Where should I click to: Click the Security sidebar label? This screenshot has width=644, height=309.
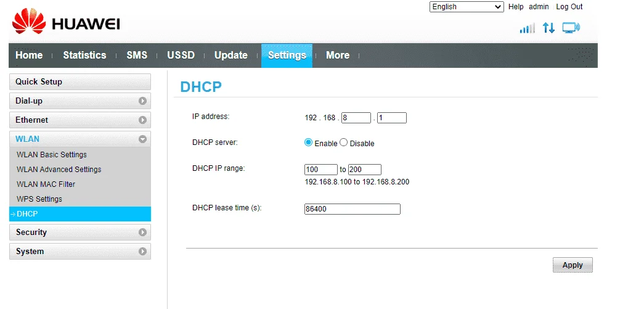coord(31,232)
